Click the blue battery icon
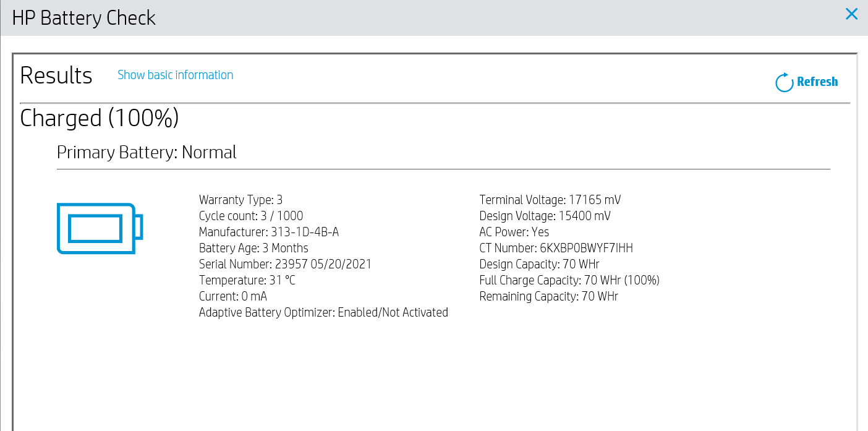 click(100, 228)
